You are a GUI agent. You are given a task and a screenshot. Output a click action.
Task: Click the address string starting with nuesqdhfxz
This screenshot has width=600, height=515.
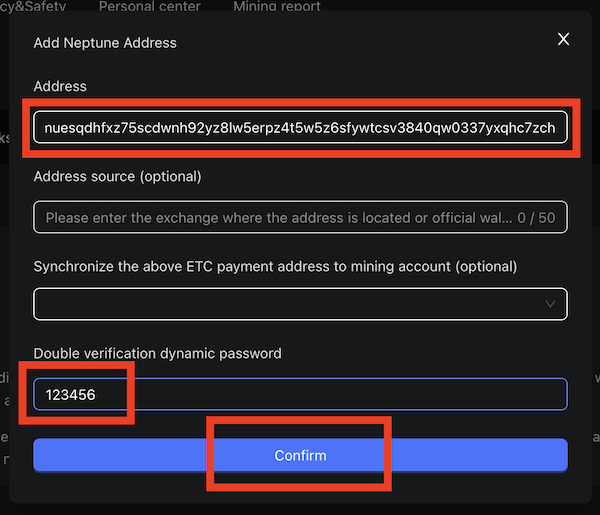pos(300,128)
